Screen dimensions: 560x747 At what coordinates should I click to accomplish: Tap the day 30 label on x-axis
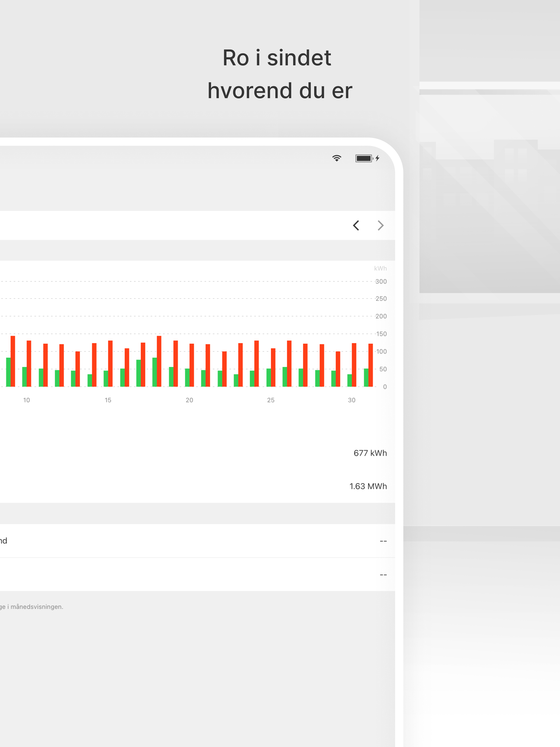point(351,400)
